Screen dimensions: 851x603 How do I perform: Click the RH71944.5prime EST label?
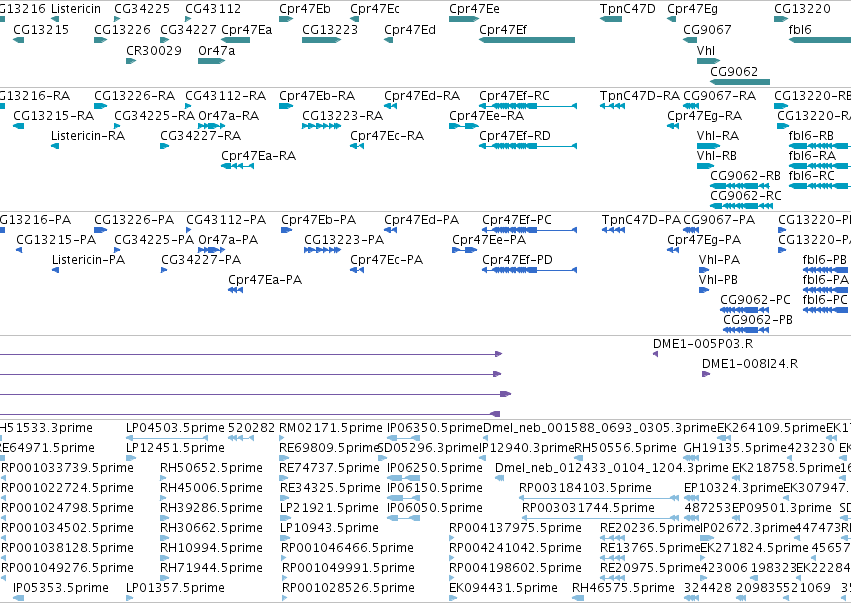211,568
